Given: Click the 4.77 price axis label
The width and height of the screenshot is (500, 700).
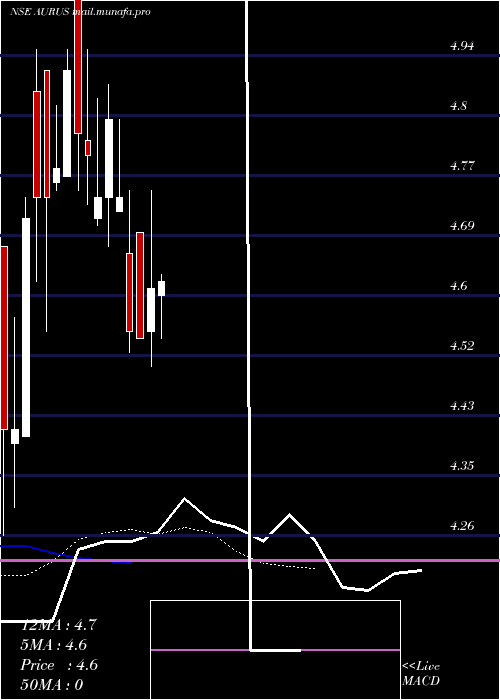Looking at the screenshot, I should tap(462, 166).
